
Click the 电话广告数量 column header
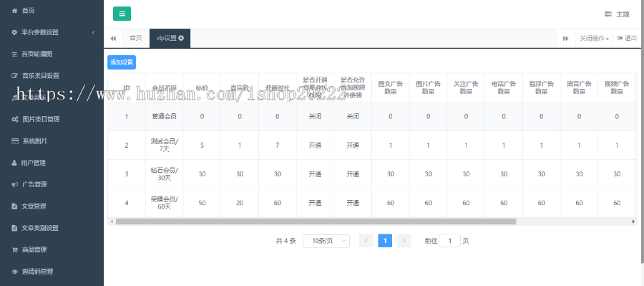click(504, 87)
